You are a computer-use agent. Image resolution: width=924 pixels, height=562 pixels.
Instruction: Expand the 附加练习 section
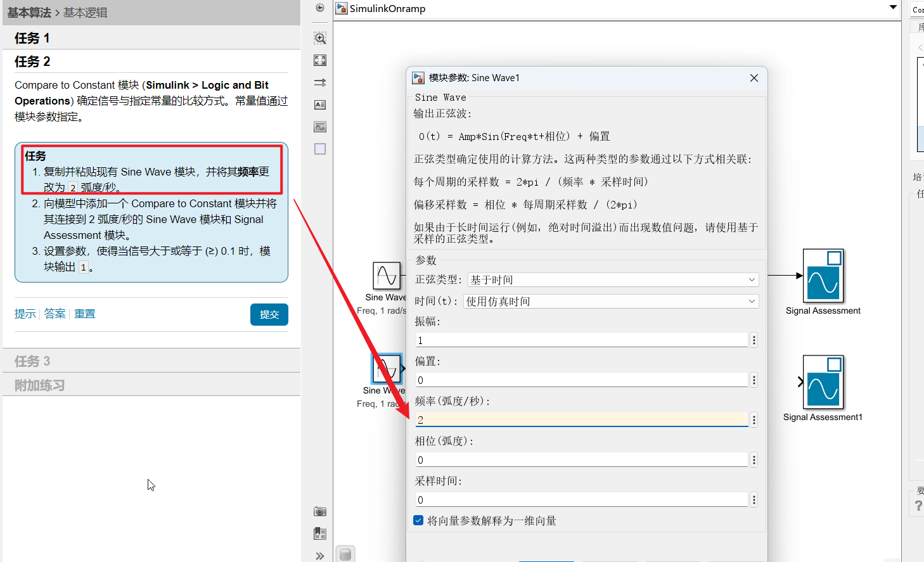click(151, 385)
